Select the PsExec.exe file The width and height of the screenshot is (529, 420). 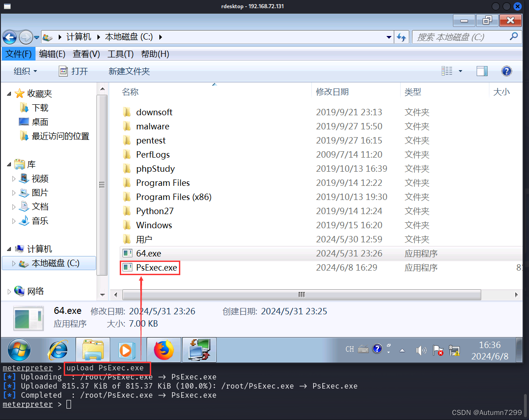[157, 268]
